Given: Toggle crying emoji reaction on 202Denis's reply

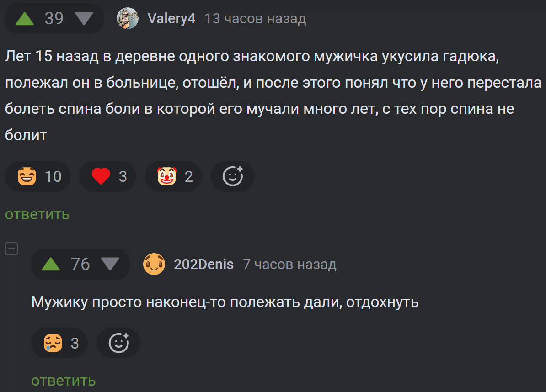Looking at the screenshot, I should (x=59, y=343).
